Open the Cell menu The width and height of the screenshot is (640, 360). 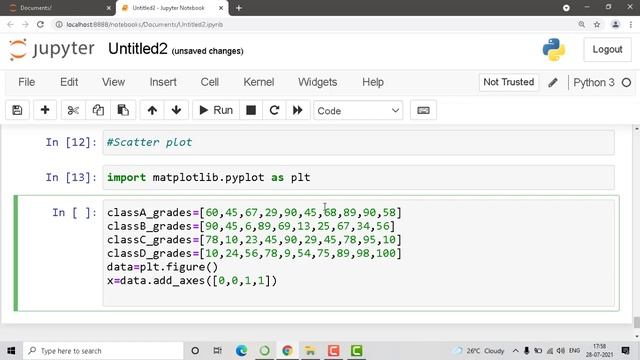[x=210, y=82]
